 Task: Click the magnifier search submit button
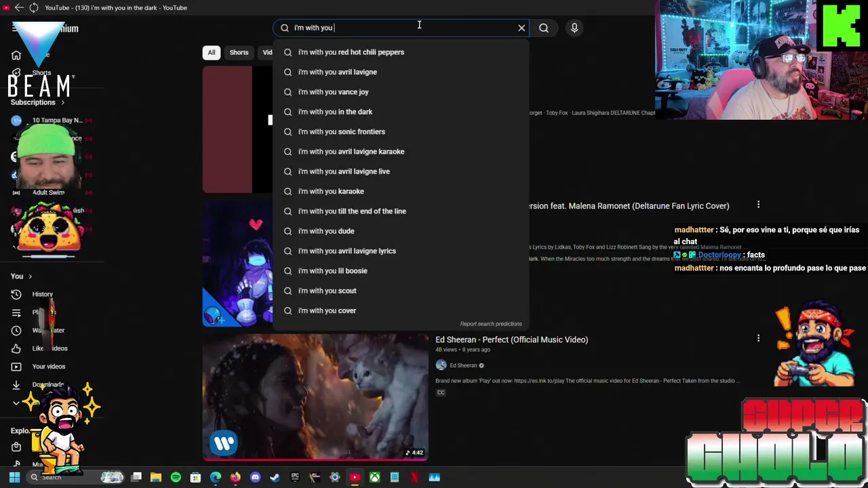(x=544, y=28)
